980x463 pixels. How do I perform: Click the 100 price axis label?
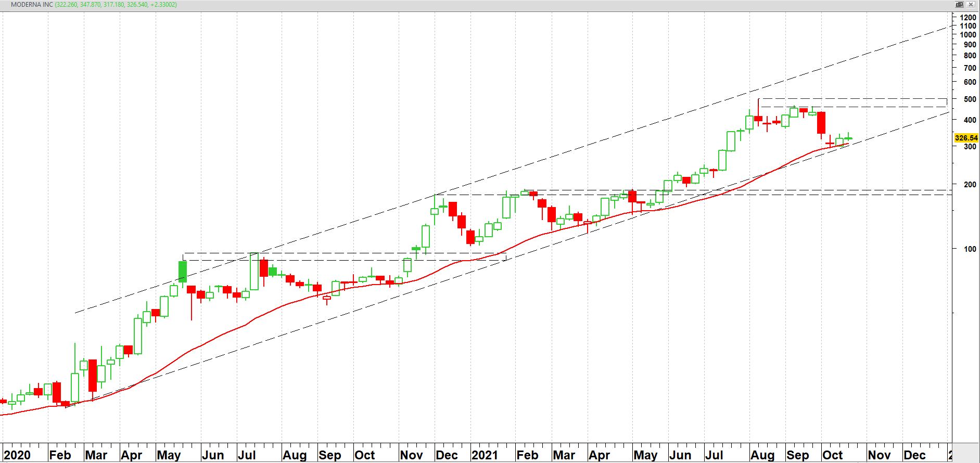point(970,249)
